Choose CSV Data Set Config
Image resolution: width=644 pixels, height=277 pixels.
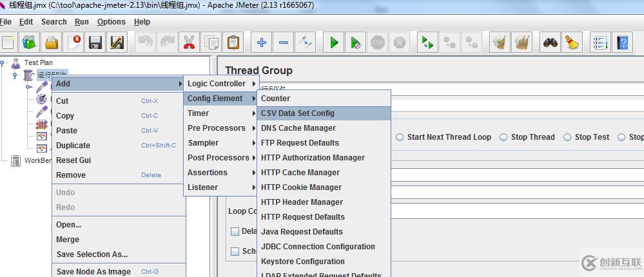[x=324, y=113]
